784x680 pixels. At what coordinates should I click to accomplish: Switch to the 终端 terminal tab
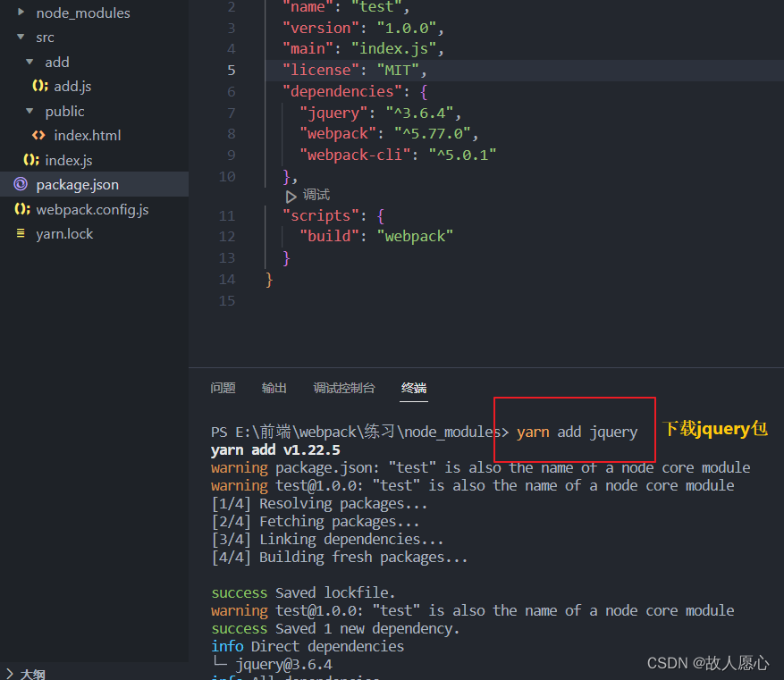414,388
